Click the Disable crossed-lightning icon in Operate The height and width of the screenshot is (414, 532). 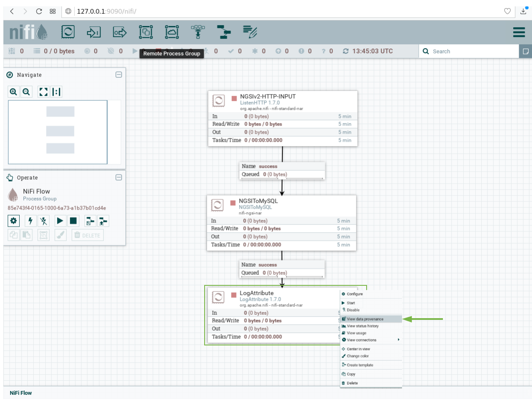43,221
